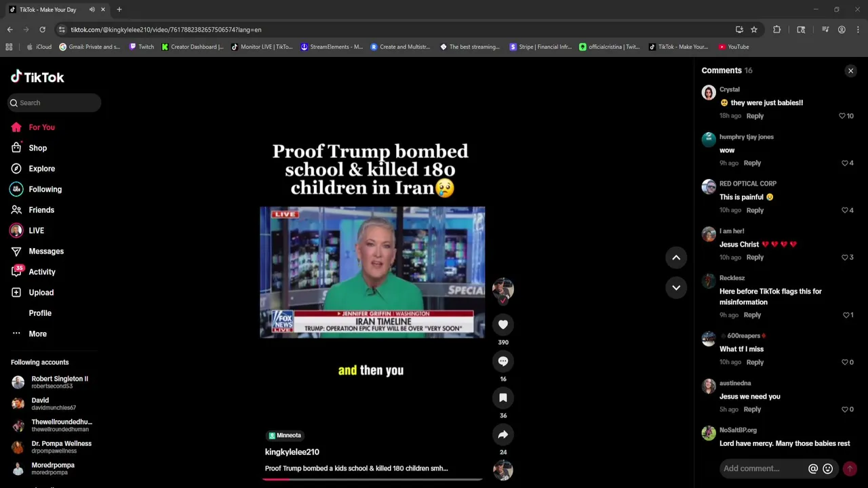Click the Minnesota location tag
This screenshot has height=488, width=868.
tap(285, 436)
